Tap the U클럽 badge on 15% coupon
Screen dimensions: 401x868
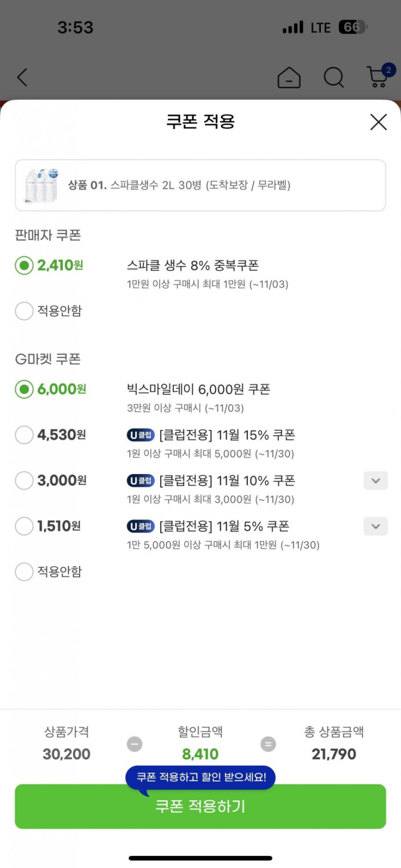point(140,435)
